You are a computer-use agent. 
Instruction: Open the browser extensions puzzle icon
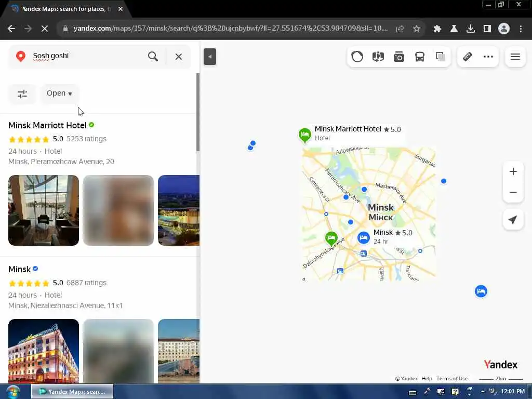437,29
